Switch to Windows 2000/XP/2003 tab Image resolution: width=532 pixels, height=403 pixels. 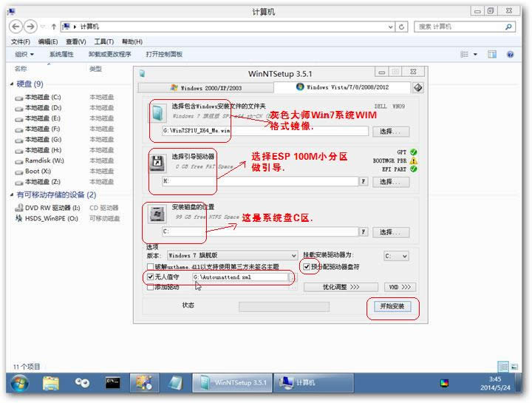[x=205, y=87]
